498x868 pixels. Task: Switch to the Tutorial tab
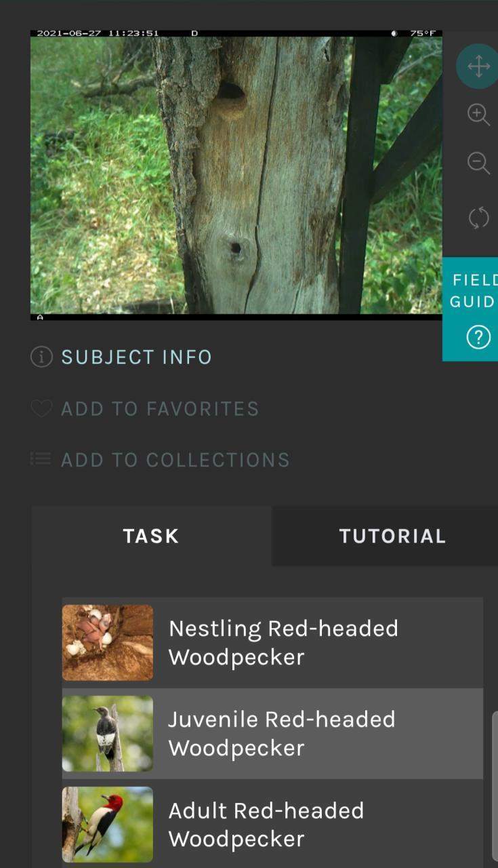pyautogui.click(x=392, y=536)
